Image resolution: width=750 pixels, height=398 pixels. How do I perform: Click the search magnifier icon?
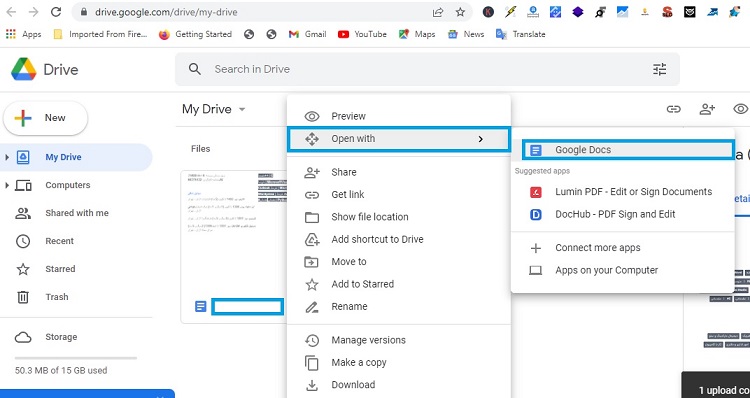pos(195,69)
